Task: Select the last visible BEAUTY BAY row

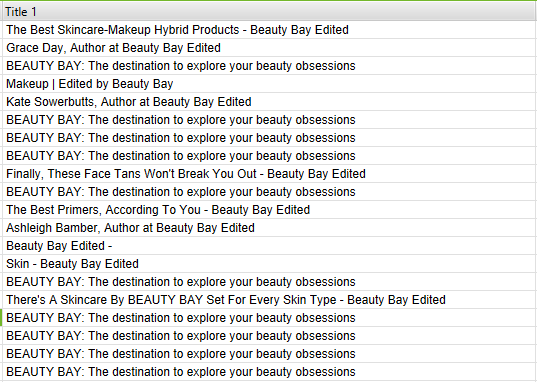Action: (269, 372)
